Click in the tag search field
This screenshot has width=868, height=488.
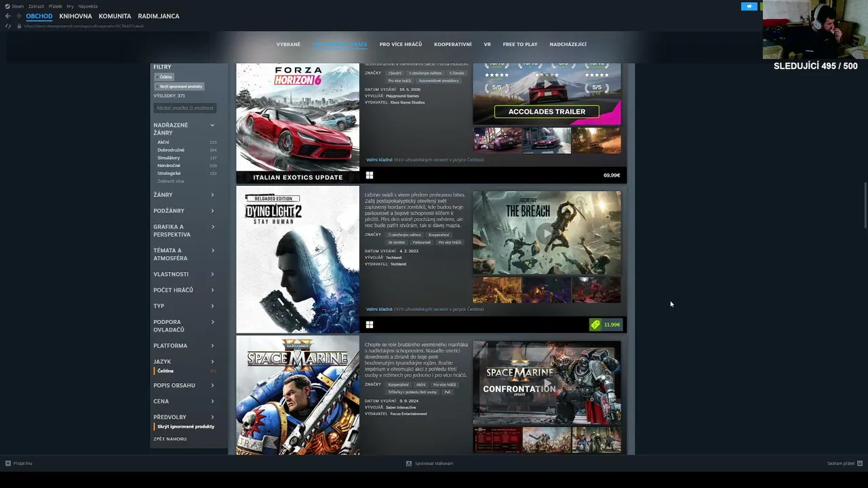pyautogui.click(x=184, y=108)
